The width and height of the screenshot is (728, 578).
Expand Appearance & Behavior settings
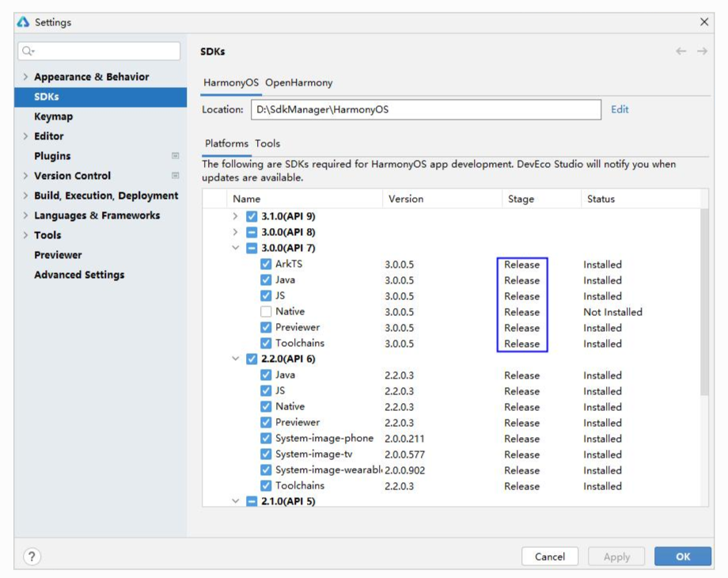point(25,77)
